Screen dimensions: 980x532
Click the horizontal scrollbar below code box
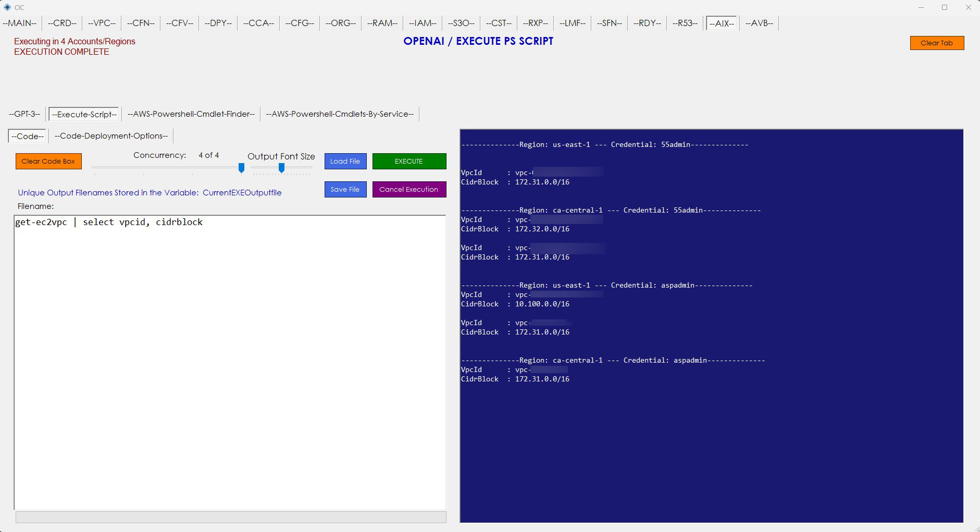(x=230, y=517)
